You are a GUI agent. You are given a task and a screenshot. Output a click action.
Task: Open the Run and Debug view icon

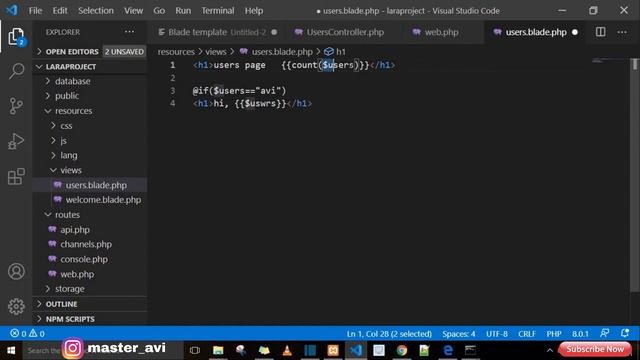click(x=16, y=141)
